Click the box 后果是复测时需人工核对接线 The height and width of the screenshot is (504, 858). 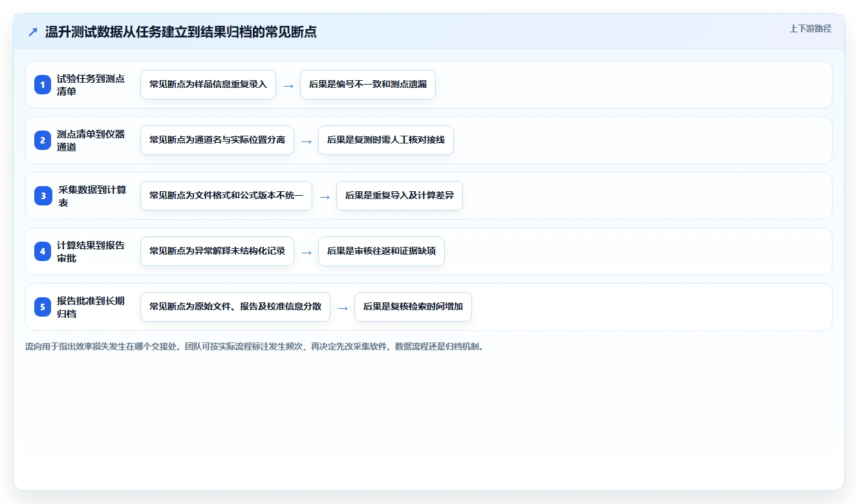coord(386,140)
